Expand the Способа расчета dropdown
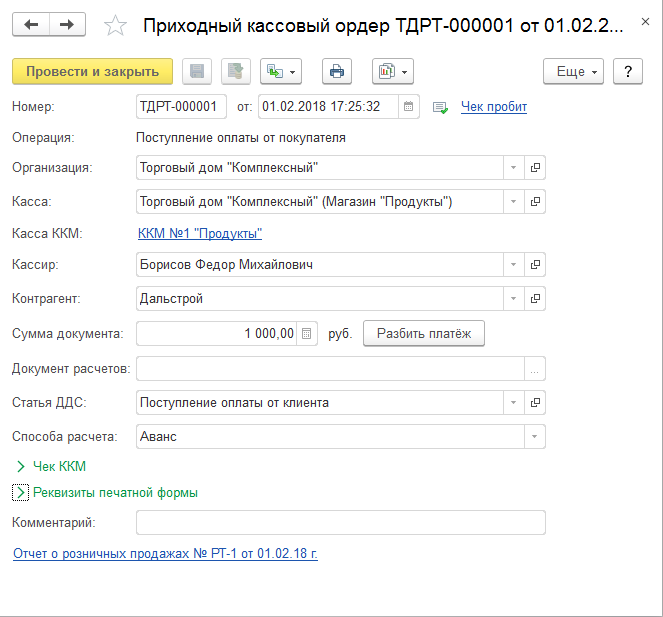The height and width of the screenshot is (617, 663). pyautogui.click(x=535, y=437)
